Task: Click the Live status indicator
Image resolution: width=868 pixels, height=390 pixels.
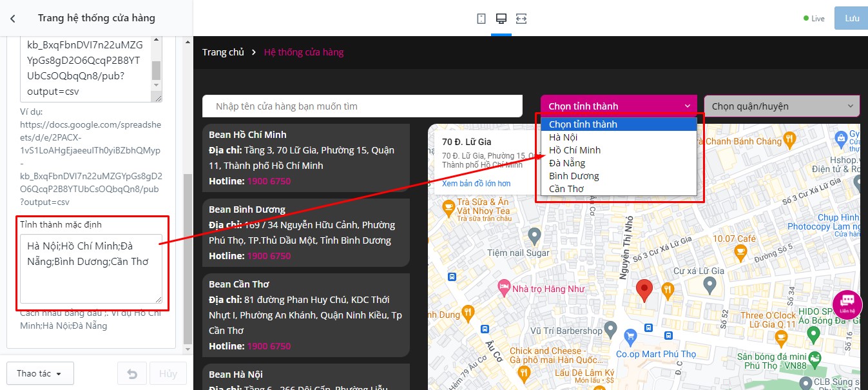Action: pyautogui.click(x=814, y=19)
